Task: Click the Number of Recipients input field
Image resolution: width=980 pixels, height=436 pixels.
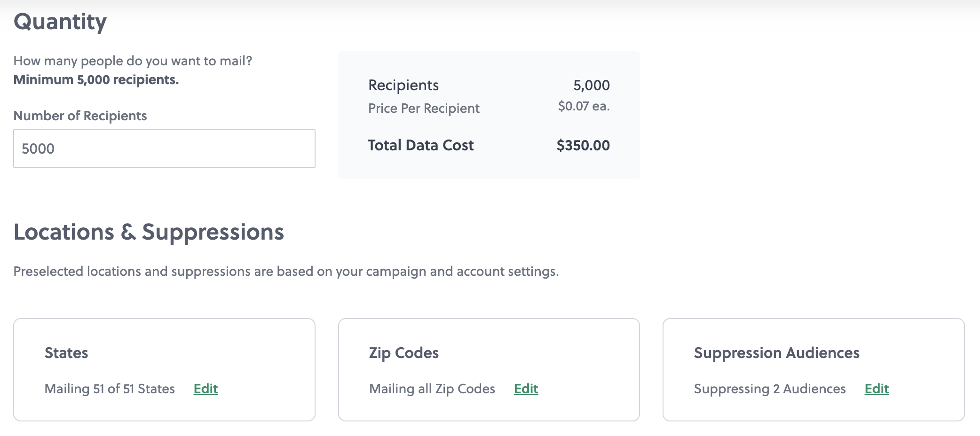Action: [x=164, y=148]
